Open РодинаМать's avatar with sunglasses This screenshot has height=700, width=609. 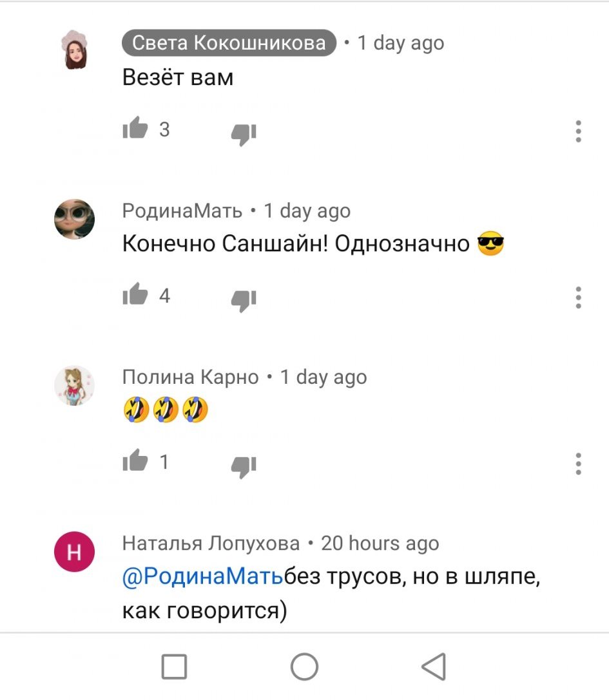(74, 219)
